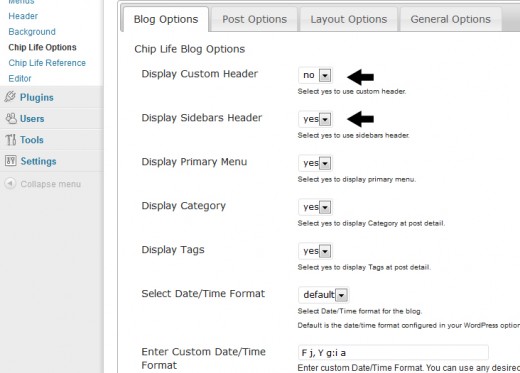
Task: Click 'Select yes to display Tags' hint
Action: click(364, 267)
